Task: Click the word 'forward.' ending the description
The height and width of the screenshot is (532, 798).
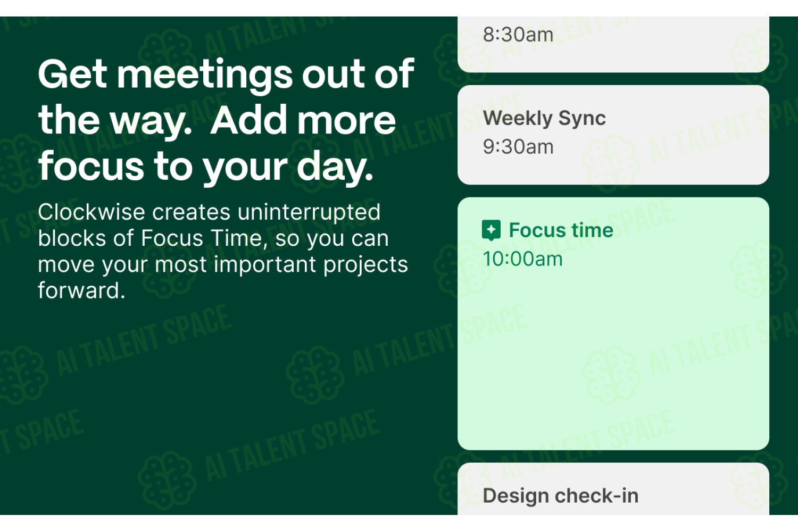Action: point(81,290)
